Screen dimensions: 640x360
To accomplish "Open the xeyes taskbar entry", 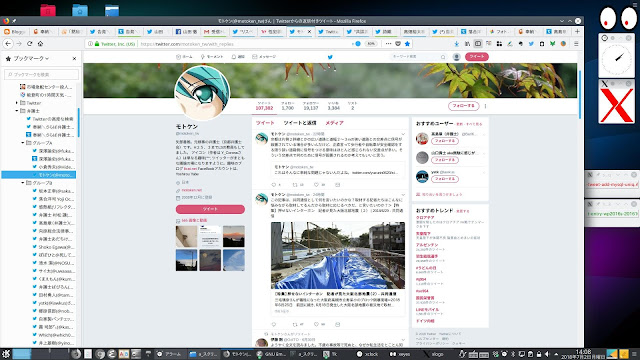I will point(400,354).
